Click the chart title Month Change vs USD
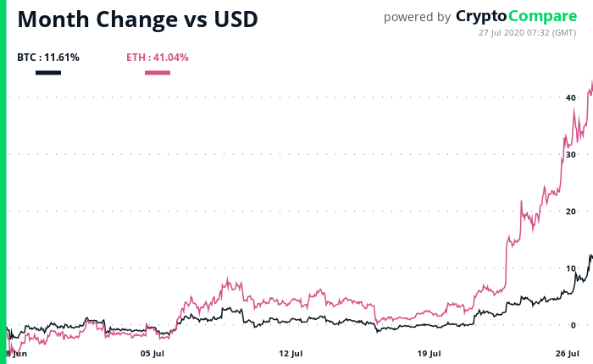 [138, 19]
